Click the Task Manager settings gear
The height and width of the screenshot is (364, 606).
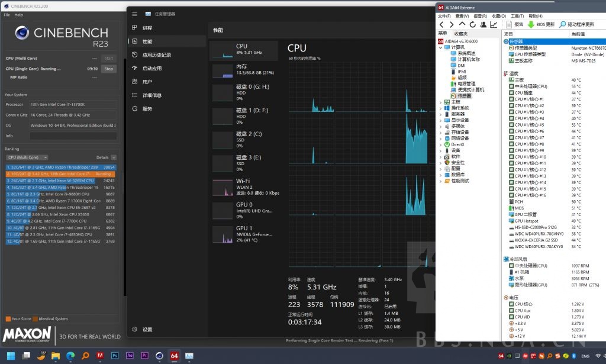[135, 329]
